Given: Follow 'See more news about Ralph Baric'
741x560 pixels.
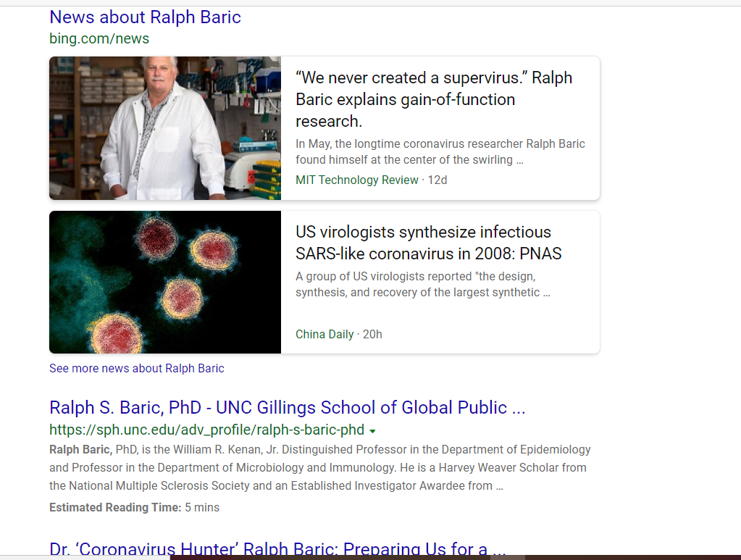Looking at the screenshot, I should (137, 368).
